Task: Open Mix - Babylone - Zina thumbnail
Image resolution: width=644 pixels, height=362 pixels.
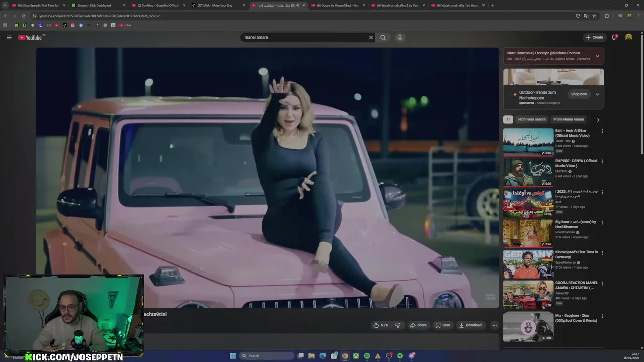Action: [x=528, y=327]
